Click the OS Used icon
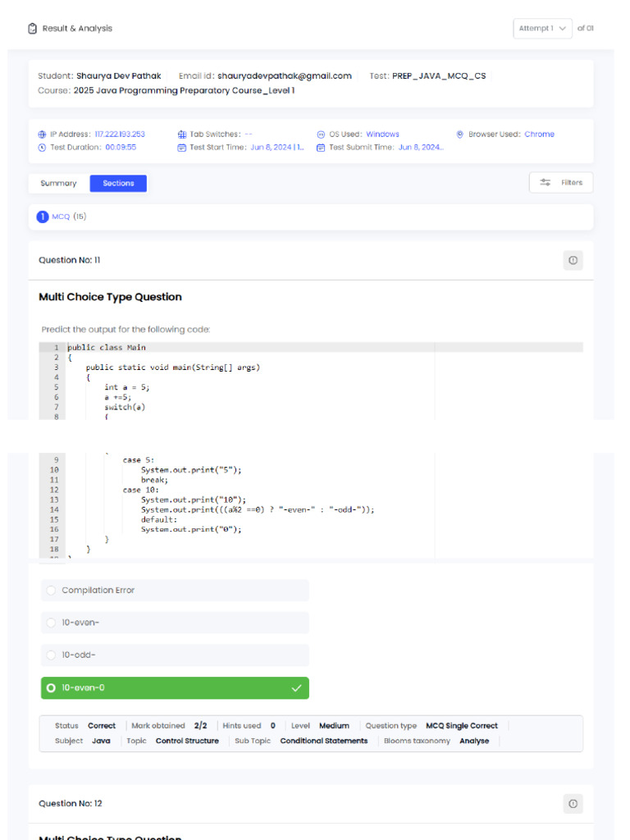Screen dimensions: 630x840 point(321,135)
